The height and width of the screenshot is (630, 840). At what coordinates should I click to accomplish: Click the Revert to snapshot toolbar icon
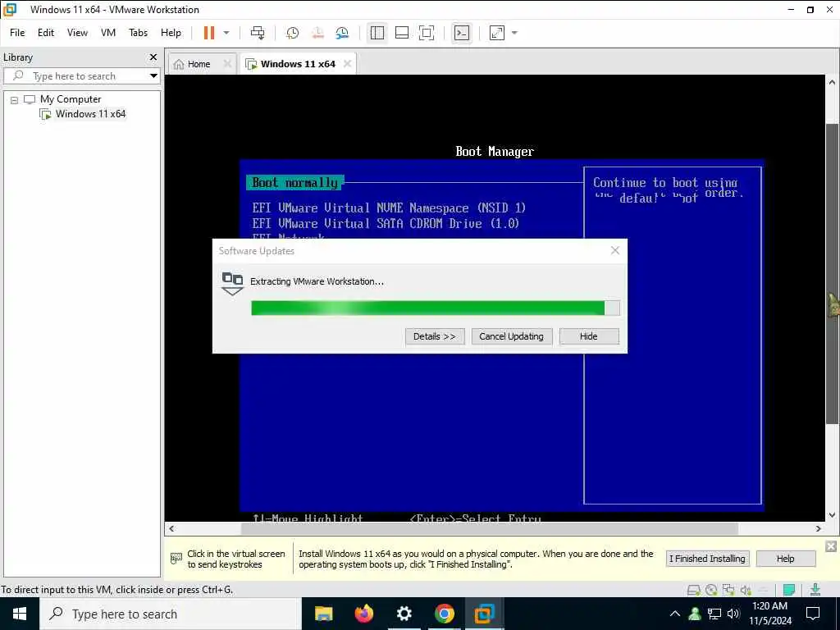coord(317,33)
